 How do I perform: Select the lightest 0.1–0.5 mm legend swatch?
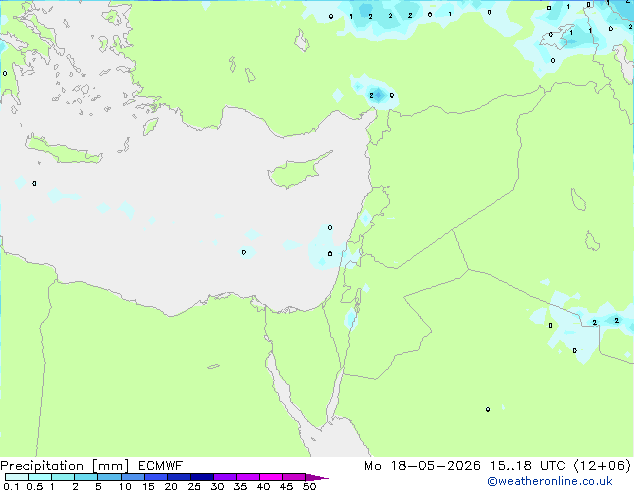(x=17, y=477)
